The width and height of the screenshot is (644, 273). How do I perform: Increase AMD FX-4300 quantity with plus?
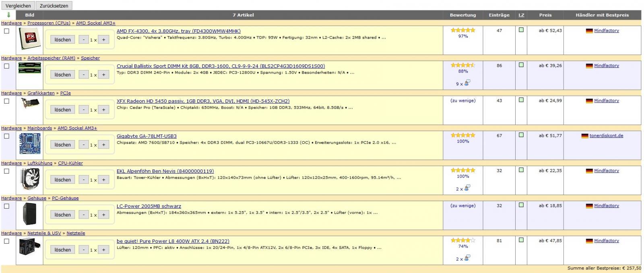(103, 40)
